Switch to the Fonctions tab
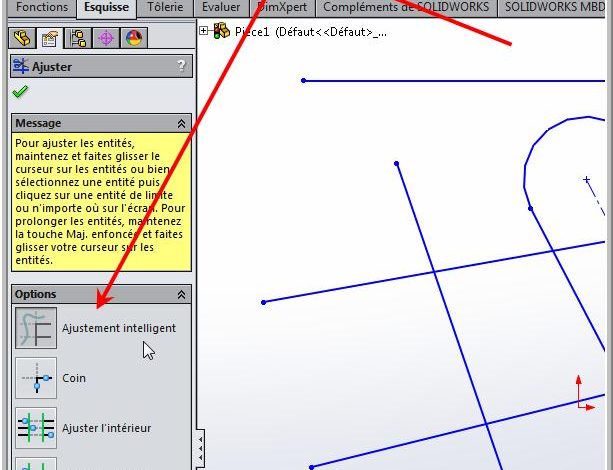613x470 pixels. click(x=42, y=8)
